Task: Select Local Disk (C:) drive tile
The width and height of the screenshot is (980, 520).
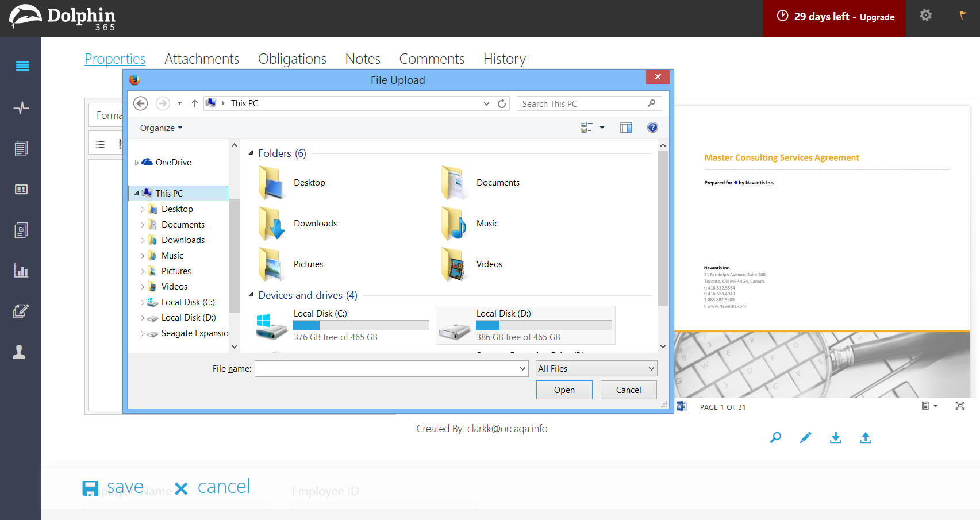Action: 343,325
